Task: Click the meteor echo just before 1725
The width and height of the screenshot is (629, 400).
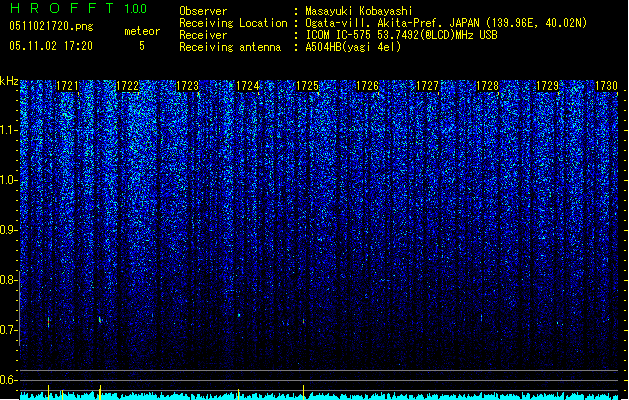Action: (304, 321)
